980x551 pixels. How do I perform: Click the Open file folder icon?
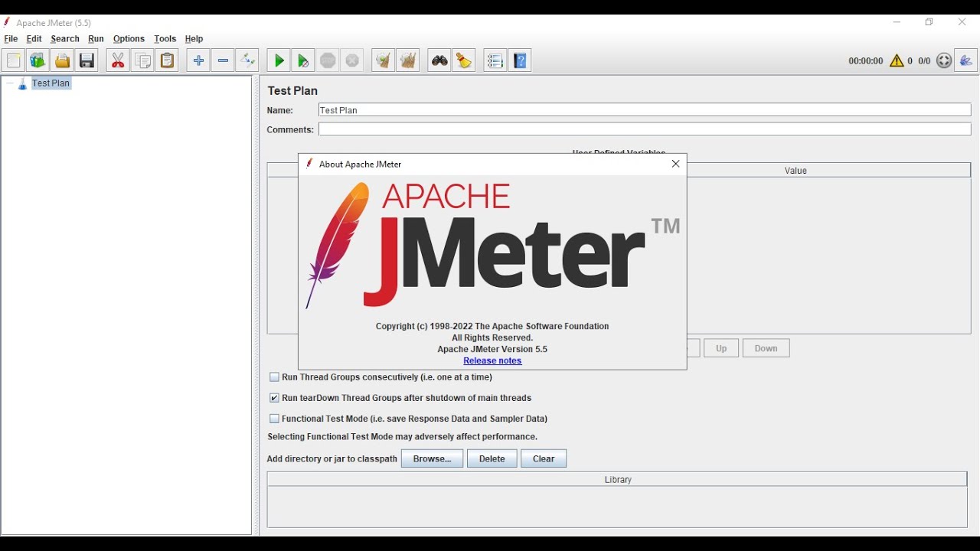[x=62, y=60]
